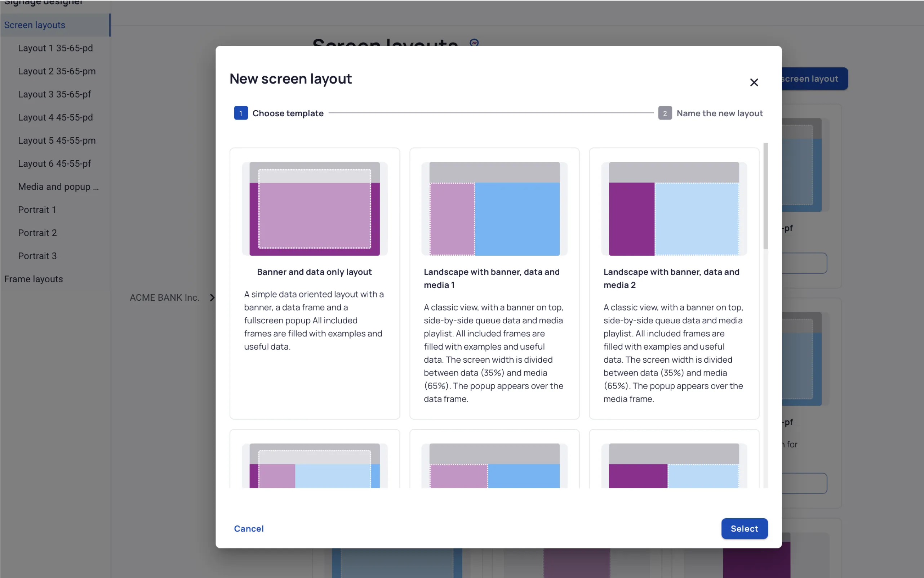Open Layout 1 35-65-pd in sidebar
The width and height of the screenshot is (924, 578).
55,48
